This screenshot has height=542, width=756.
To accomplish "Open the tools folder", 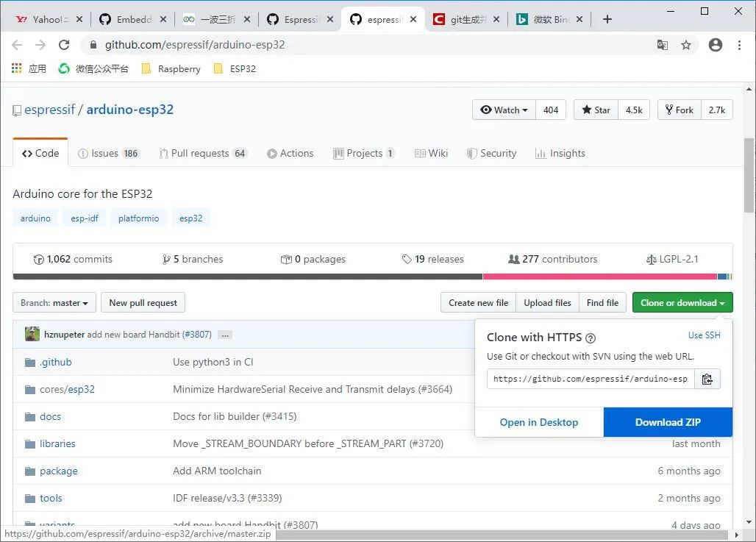I will (51, 498).
